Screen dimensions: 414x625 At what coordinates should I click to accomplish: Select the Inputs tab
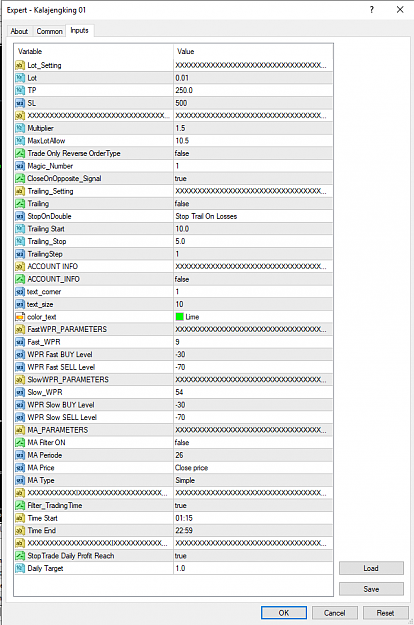[79, 30]
